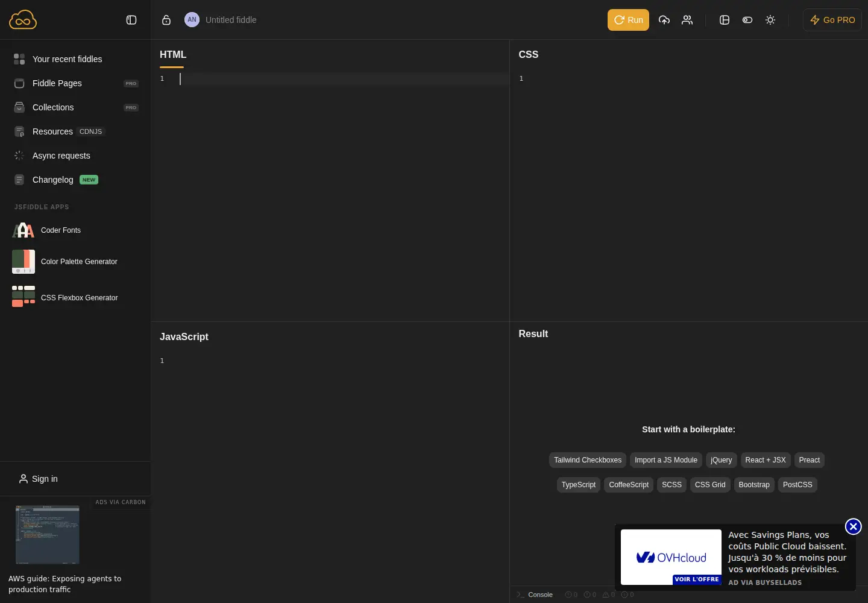868x603 pixels.
Task: Click the lock privacy icon
Action: [166, 20]
